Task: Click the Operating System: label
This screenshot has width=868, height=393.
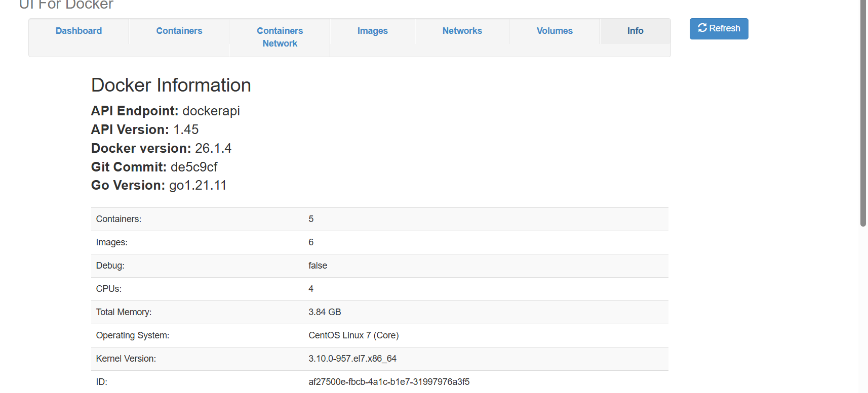Action: 133,335
